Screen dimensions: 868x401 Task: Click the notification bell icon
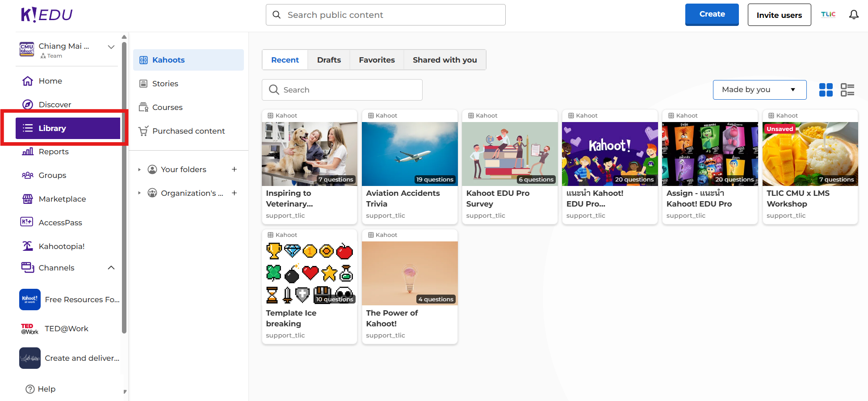(x=854, y=15)
